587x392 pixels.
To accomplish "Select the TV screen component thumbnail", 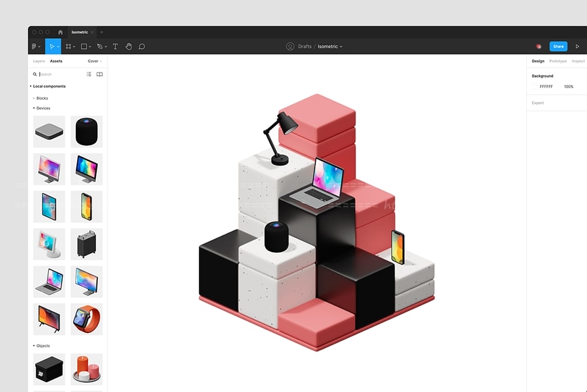I will pos(49,319).
